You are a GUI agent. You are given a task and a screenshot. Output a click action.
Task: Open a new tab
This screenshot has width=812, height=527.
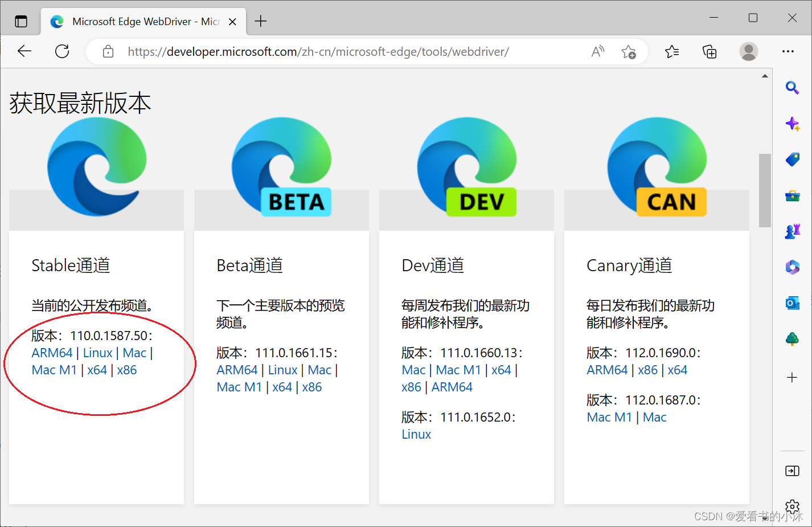(x=261, y=21)
